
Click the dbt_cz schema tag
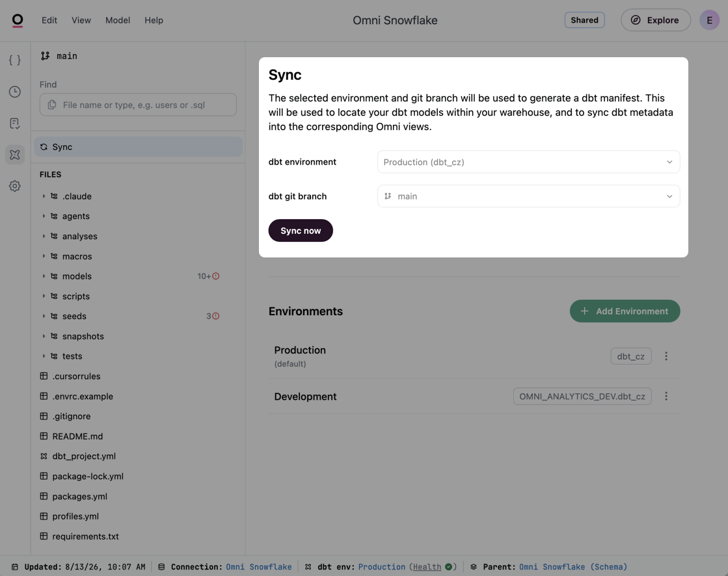pyautogui.click(x=631, y=356)
